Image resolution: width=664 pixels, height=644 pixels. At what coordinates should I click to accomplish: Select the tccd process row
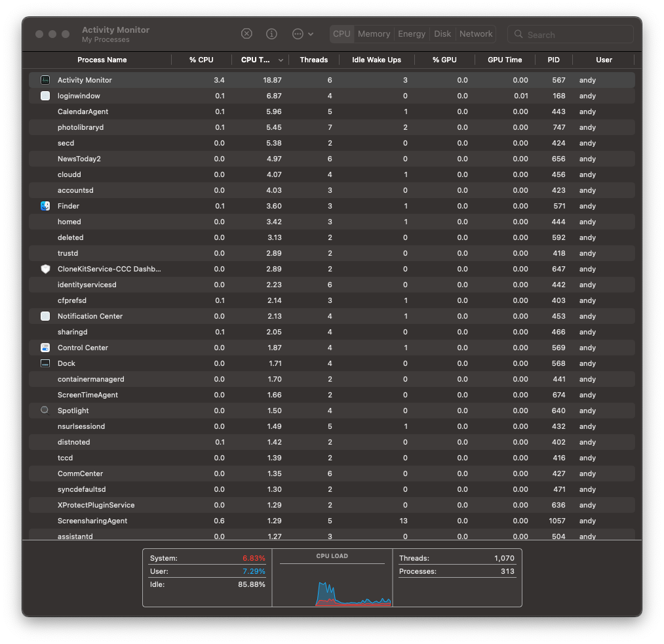(x=332, y=458)
